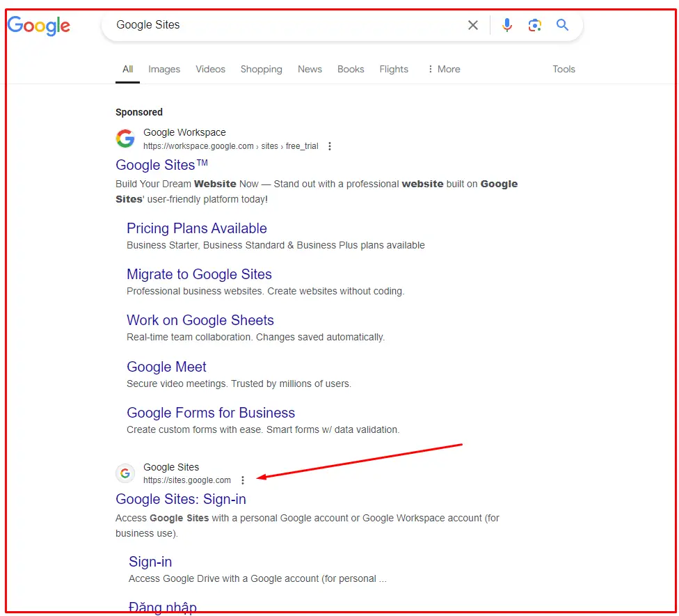This screenshot has width=679, height=616.
Task: Clear the search box with X
Action: pyautogui.click(x=473, y=25)
